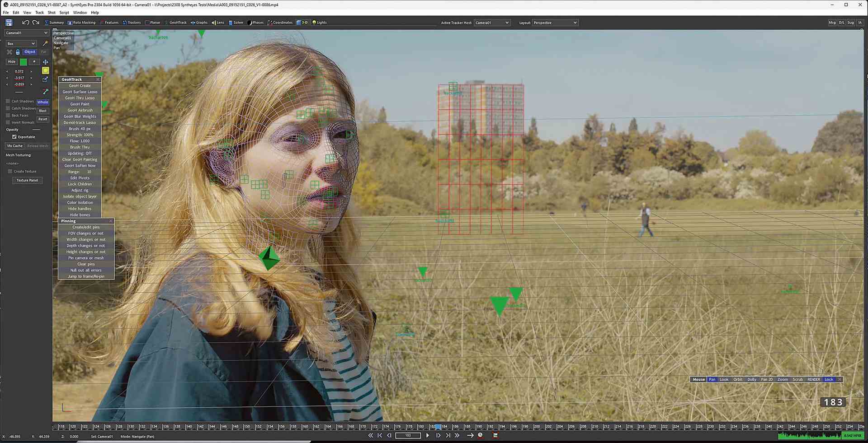The image size is (868, 443).
Task: Switch to the Solver panel
Action: click(x=236, y=22)
